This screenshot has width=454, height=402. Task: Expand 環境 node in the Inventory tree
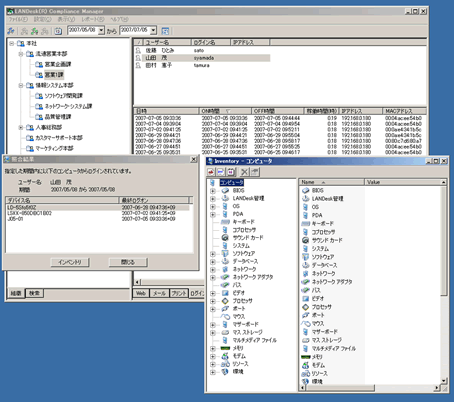click(213, 372)
